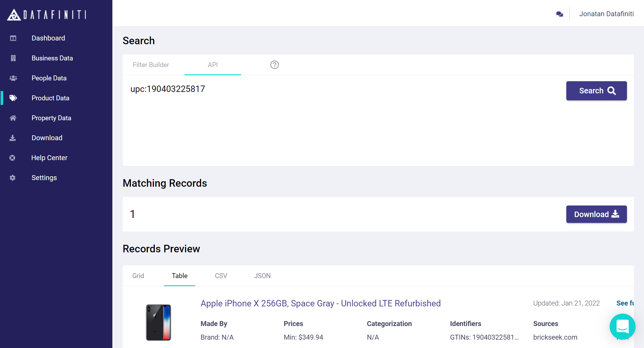
Task: Open the live chat widget bubble
Action: [x=622, y=326]
